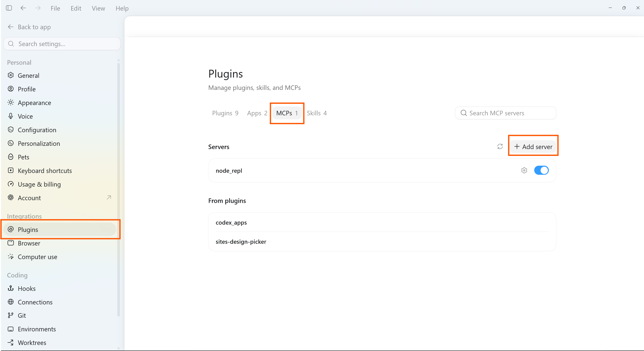Click the Account external link arrow
The height and width of the screenshot is (351, 644).
pyautogui.click(x=109, y=198)
